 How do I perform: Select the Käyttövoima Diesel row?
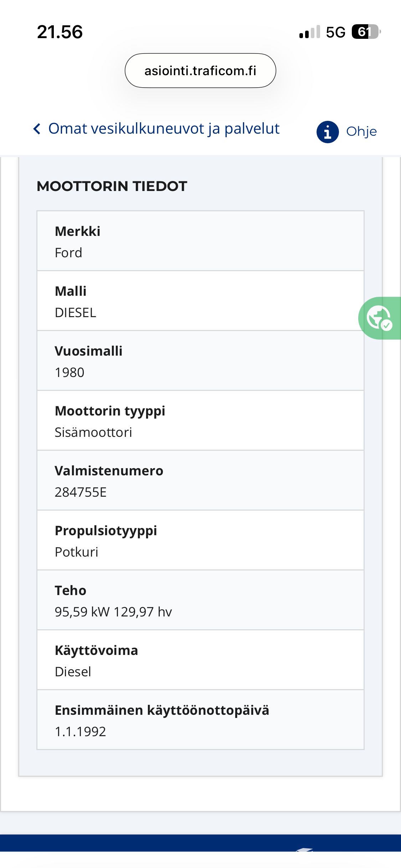point(200,660)
